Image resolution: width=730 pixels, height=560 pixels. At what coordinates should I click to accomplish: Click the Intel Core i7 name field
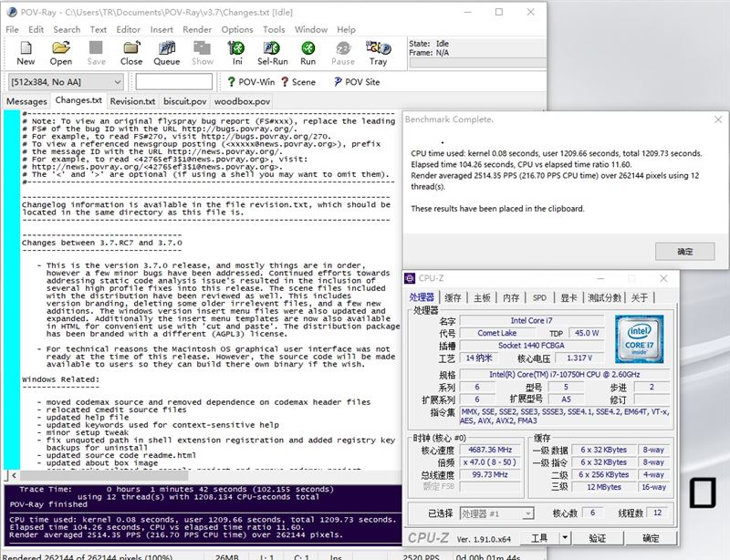click(531, 320)
